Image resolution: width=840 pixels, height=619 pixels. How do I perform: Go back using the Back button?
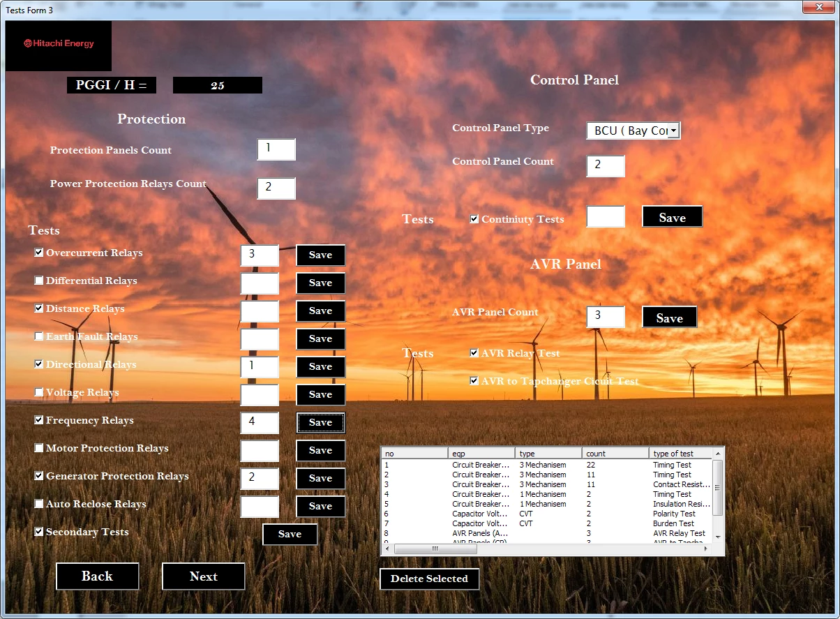pos(97,576)
